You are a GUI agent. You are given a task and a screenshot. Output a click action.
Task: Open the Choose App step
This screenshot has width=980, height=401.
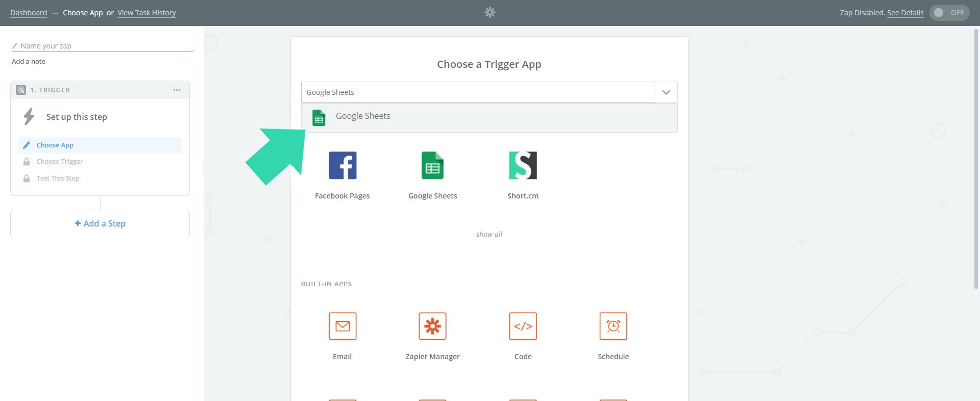[55, 145]
